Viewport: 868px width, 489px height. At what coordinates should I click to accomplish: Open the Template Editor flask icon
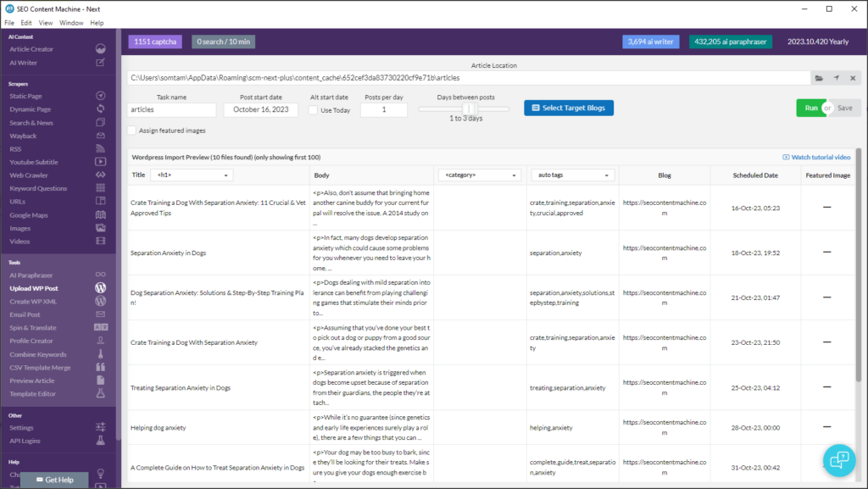point(100,393)
